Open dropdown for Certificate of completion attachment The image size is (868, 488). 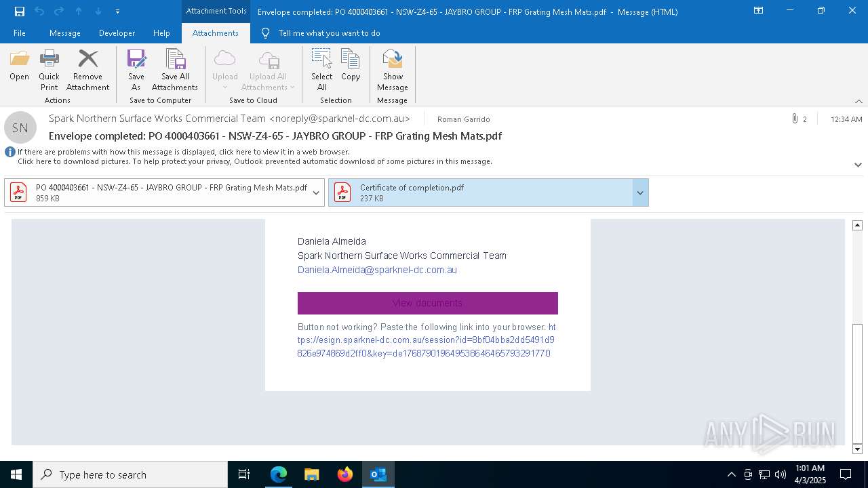pos(639,193)
